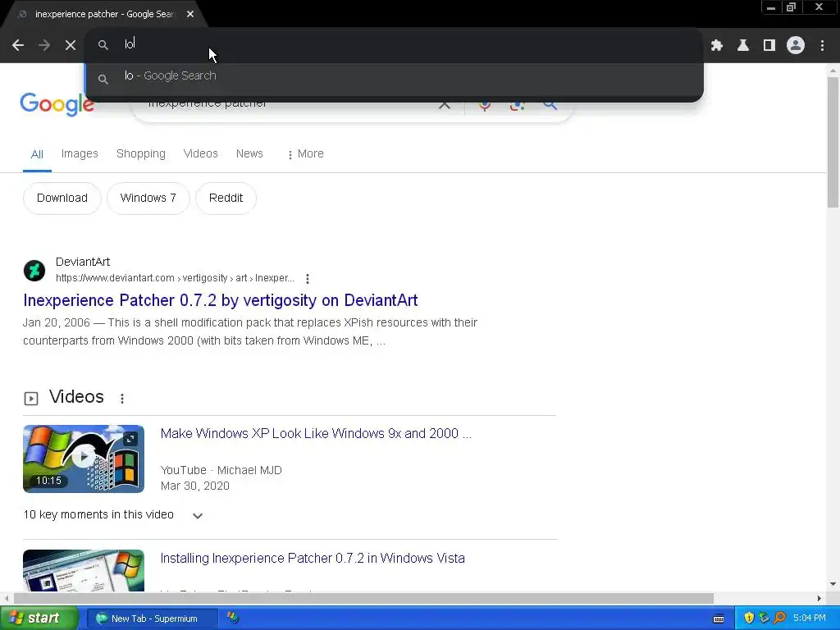The image size is (840, 630).
Task: Clear the Google search box
Action: (x=445, y=104)
